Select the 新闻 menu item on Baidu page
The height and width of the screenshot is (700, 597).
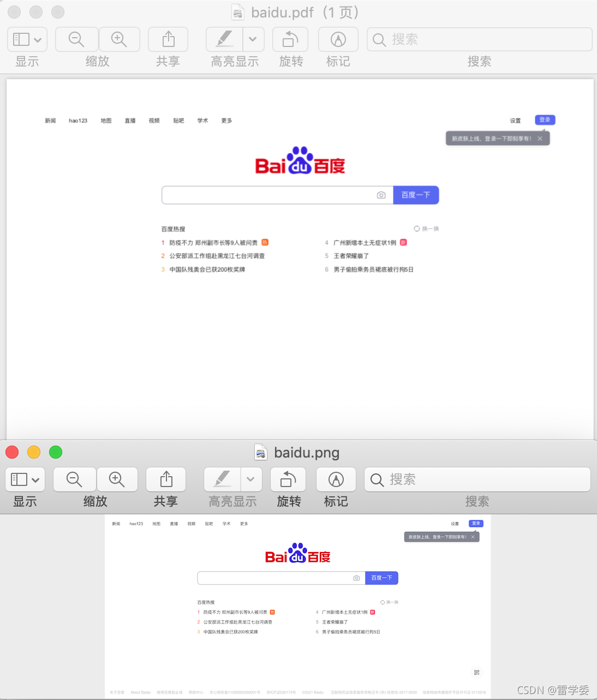pos(50,121)
